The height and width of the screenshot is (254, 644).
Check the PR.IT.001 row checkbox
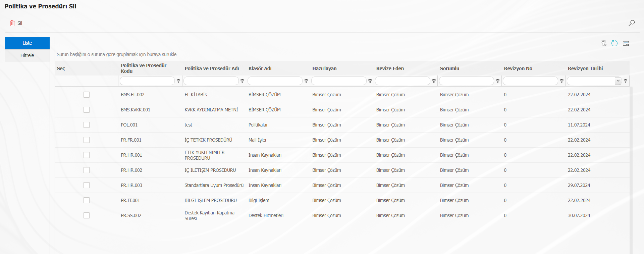(87, 200)
